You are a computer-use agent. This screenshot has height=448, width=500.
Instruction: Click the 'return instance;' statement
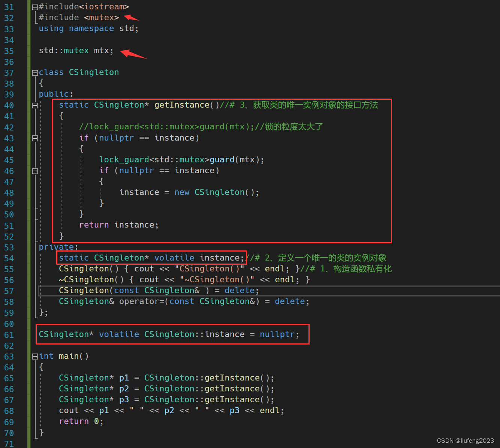(119, 225)
